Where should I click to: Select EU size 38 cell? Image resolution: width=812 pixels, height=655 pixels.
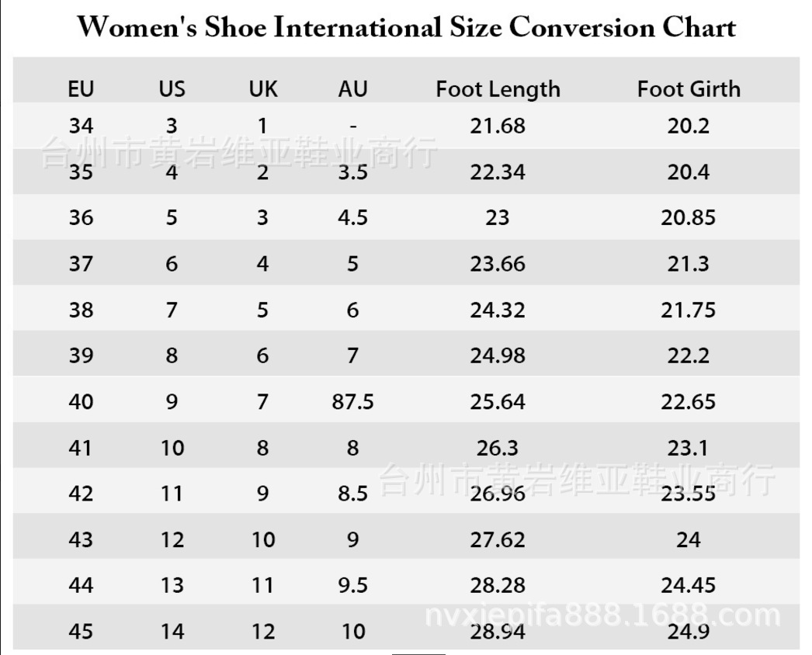click(80, 310)
